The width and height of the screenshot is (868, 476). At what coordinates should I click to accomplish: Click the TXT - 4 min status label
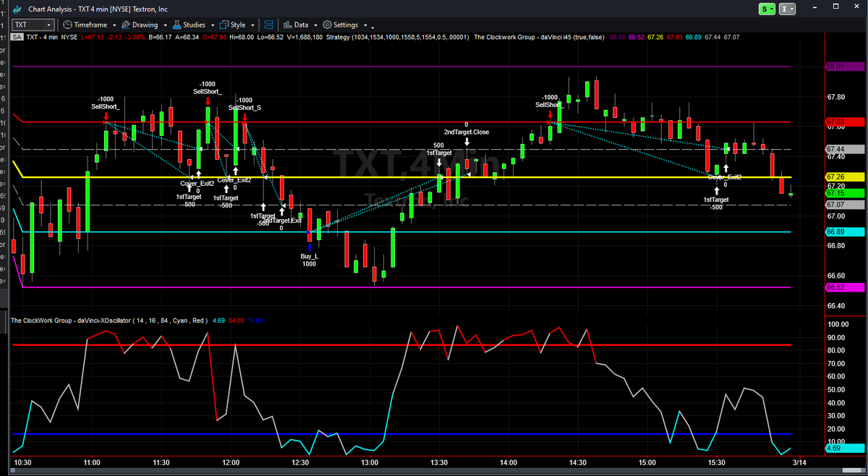point(41,37)
